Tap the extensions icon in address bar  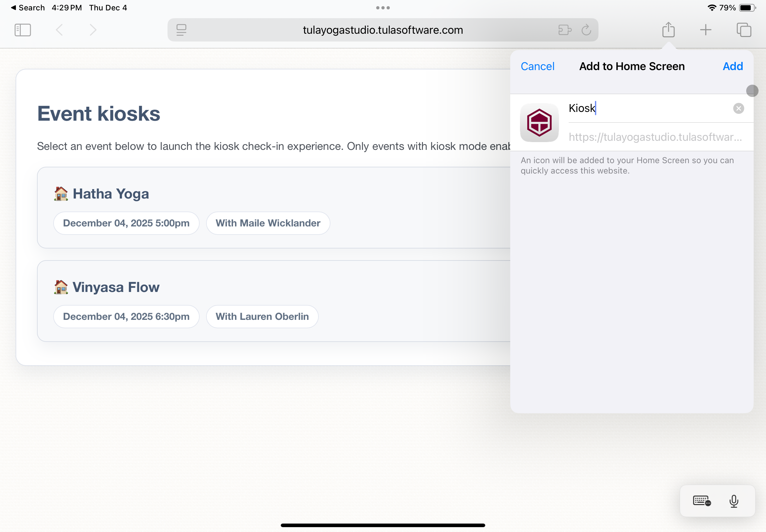click(564, 30)
